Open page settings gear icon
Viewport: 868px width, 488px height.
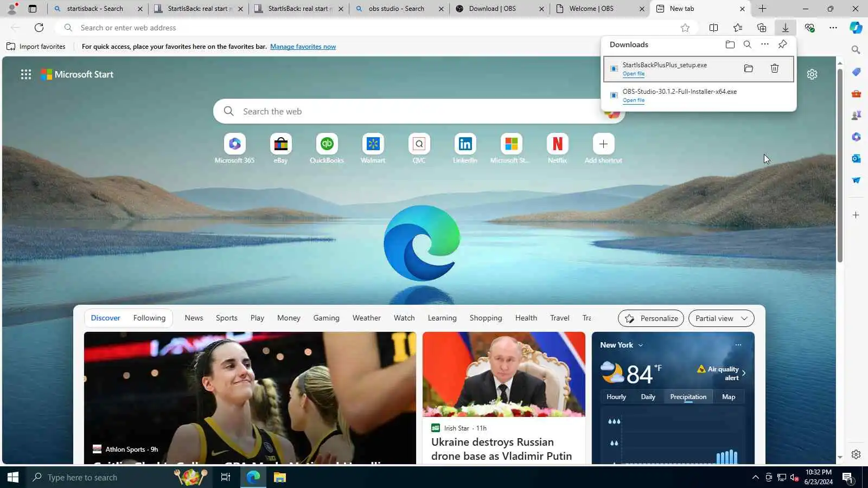812,74
